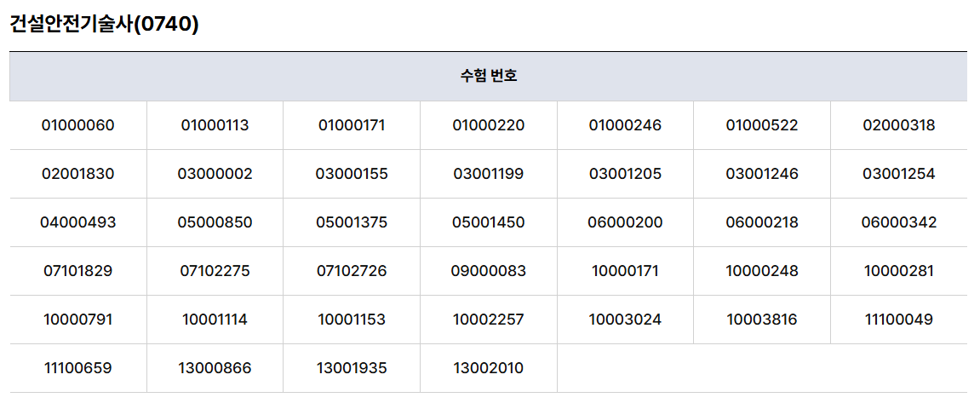Pick exam number 03001254
980x409 pixels.
(x=899, y=174)
